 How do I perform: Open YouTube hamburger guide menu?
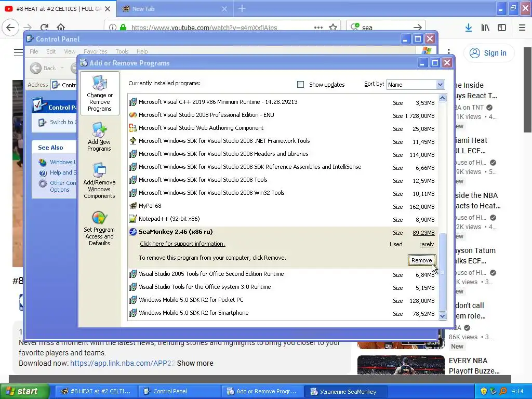tap(18, 52)
